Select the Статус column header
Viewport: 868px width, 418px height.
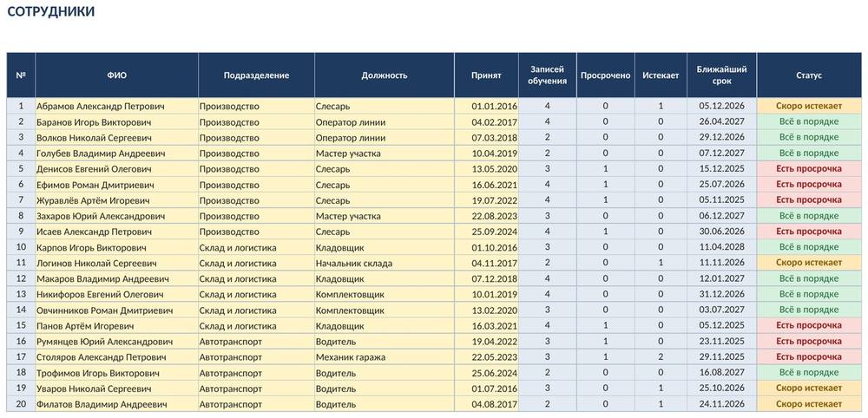[x=809, y=75]
